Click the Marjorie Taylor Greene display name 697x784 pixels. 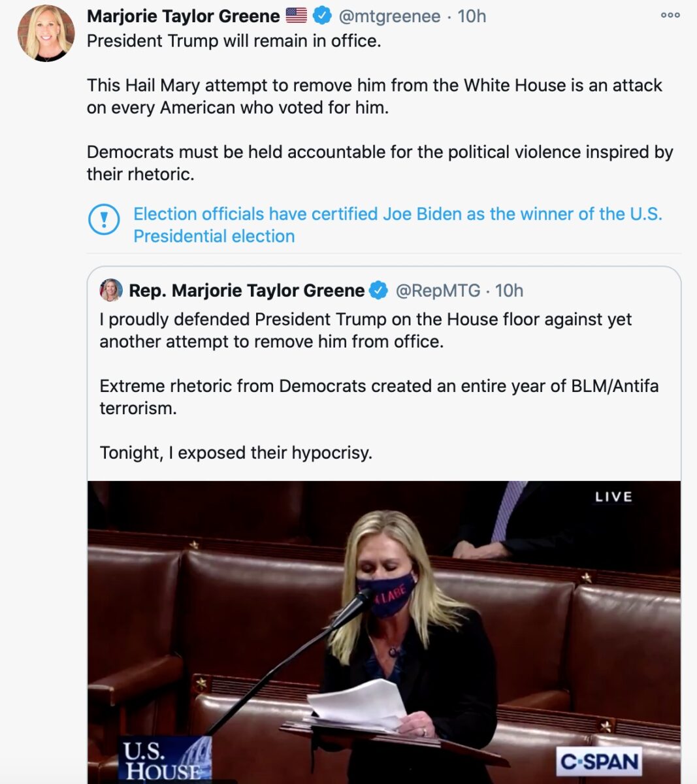[184, 16]
